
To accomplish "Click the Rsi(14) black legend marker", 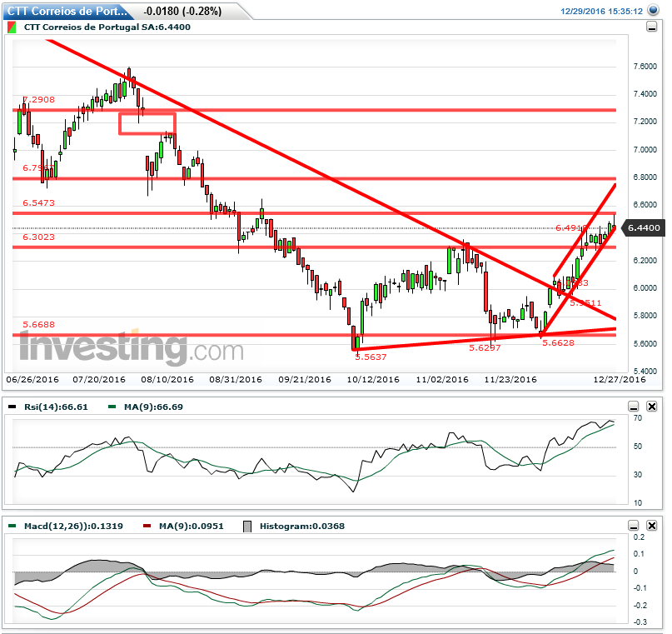I will coord(12,407).
